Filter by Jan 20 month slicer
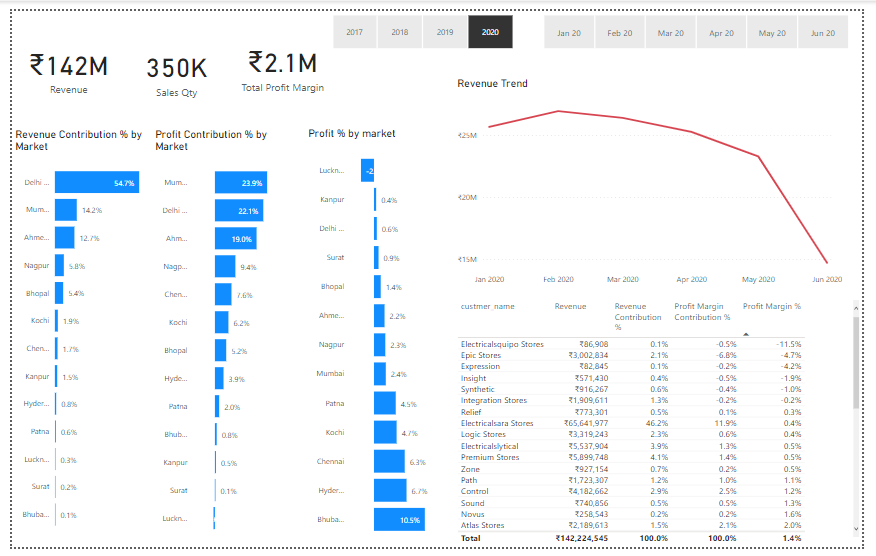The image size is (876, 556). point(569,32)
